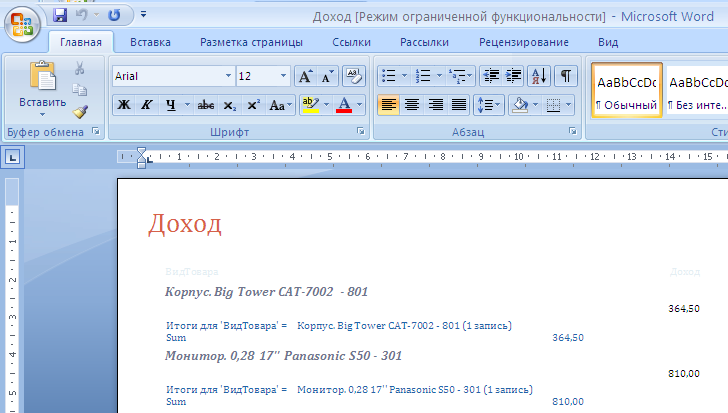Toggle underline formatting (Ч)
Image resolution: width=728 pixels, height=413 pixels.
point(171,105)
